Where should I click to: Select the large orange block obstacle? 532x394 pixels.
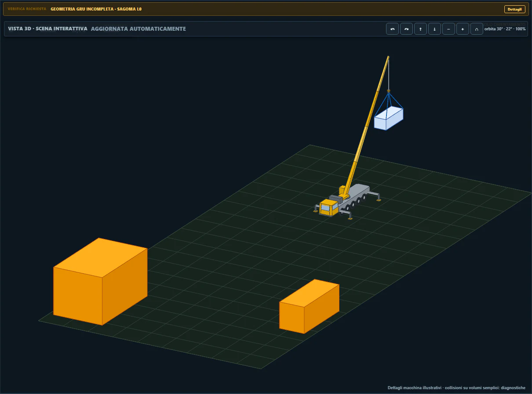[x=100, y=282]
